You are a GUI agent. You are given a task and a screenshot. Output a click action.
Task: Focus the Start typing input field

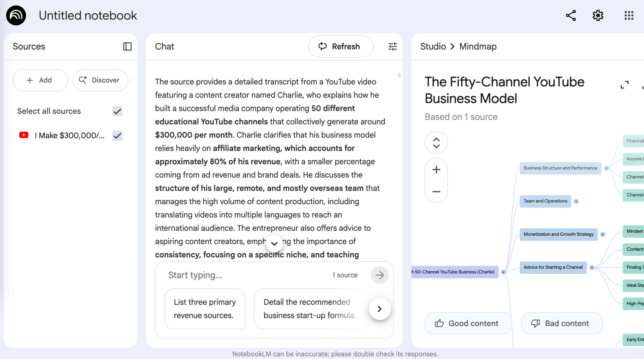point(246,275)
